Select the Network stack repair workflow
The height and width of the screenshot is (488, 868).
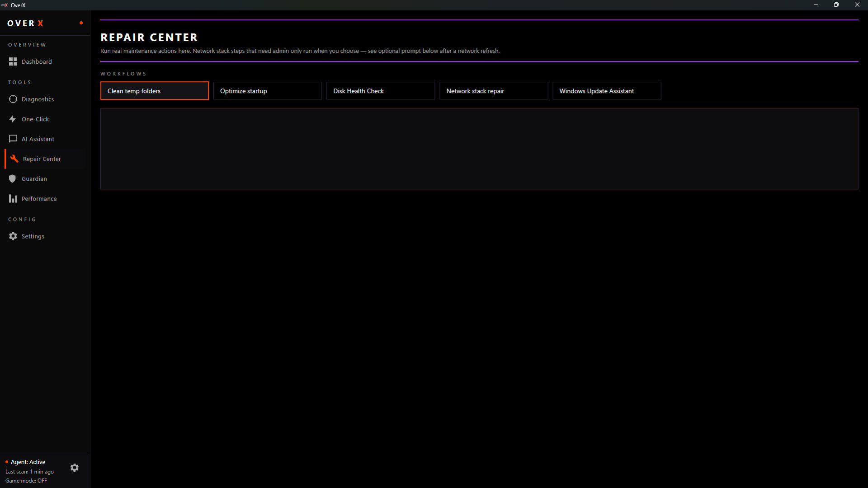tap(493, 91)
